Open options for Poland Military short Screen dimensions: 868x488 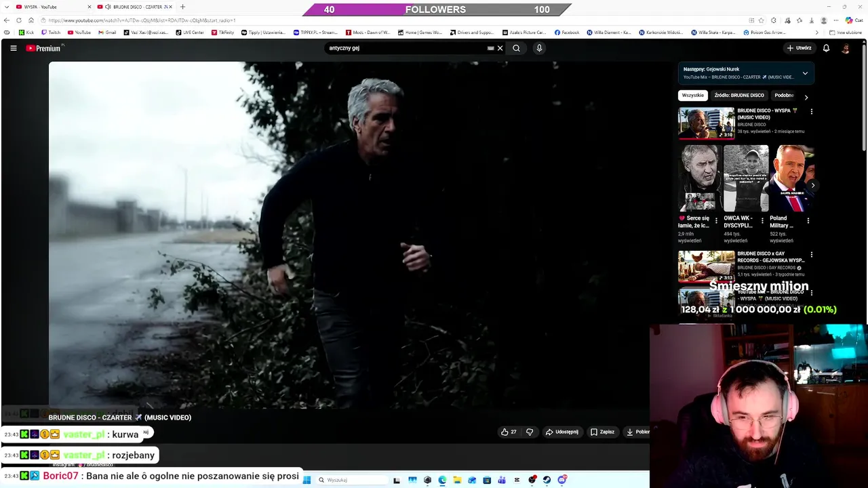click(x=808, y=221)
